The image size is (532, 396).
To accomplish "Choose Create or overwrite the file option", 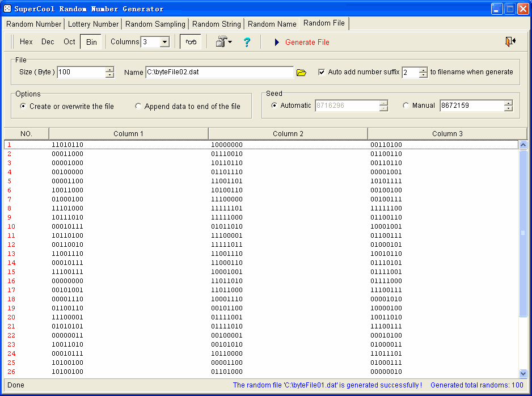I will click(x=23, y=106).
